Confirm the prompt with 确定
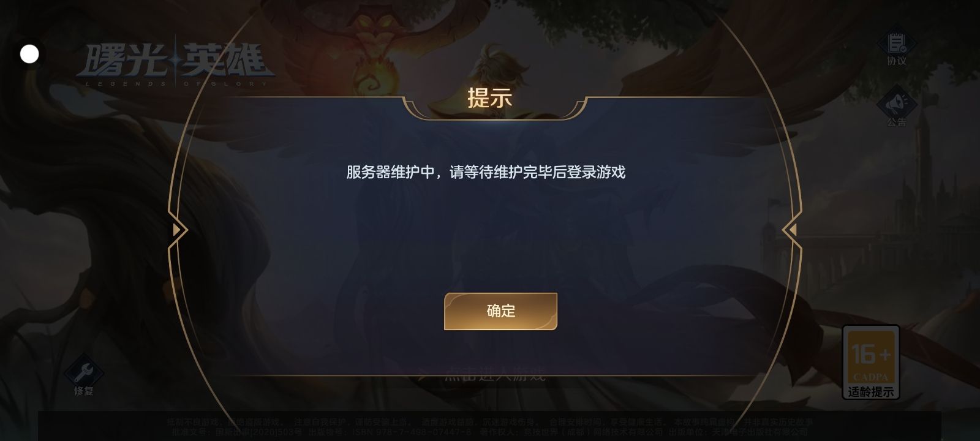Image resolution: width=980 pixels, height=441 pixels. [500, 311]
